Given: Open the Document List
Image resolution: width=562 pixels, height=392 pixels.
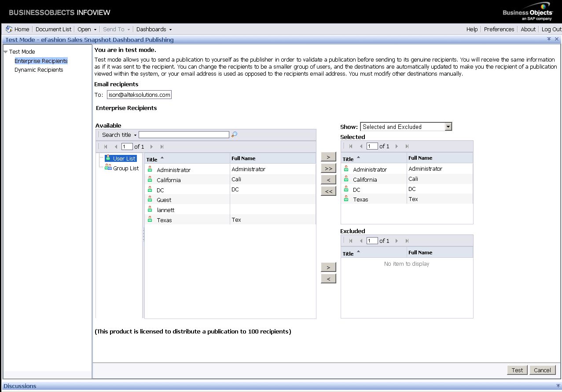Looking at the screenshot, I should tap(53, 29).
